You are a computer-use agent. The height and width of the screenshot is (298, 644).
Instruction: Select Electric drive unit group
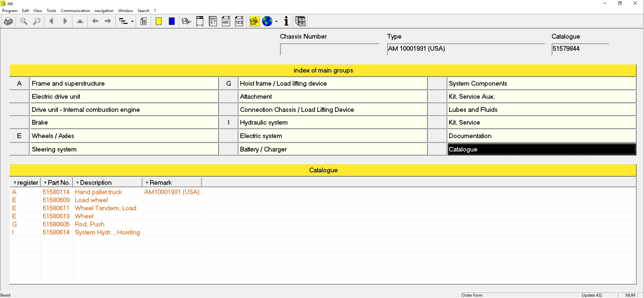pyautogui.click(x=124, y=97)
